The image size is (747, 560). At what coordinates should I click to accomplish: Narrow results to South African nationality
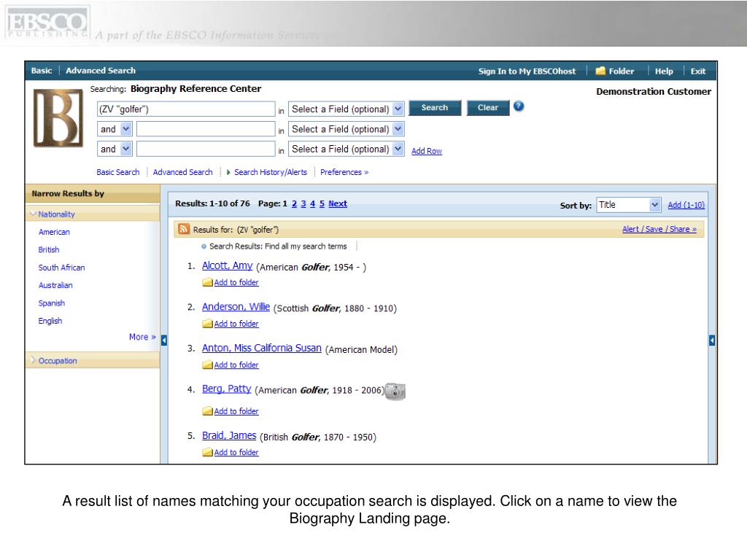pos(61,268)
